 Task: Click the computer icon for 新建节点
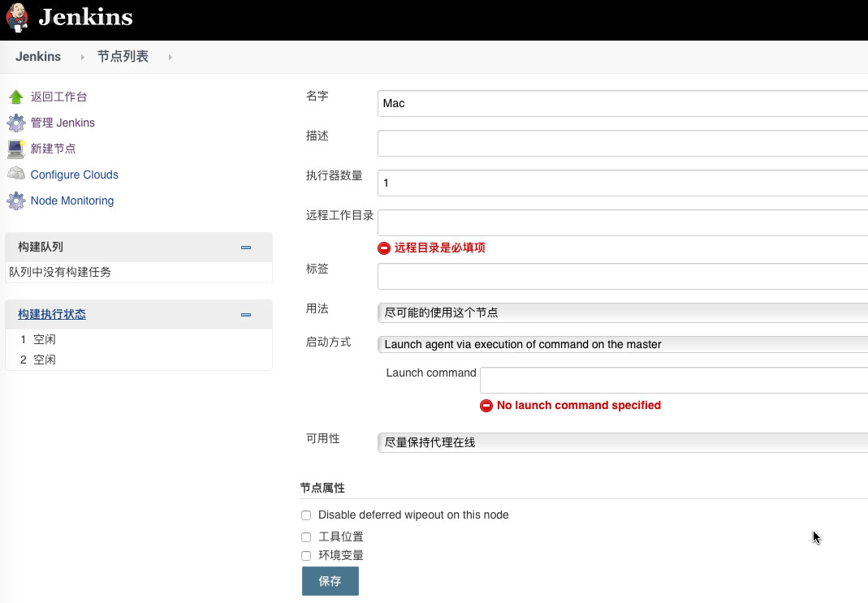click(x=16, y=149)
